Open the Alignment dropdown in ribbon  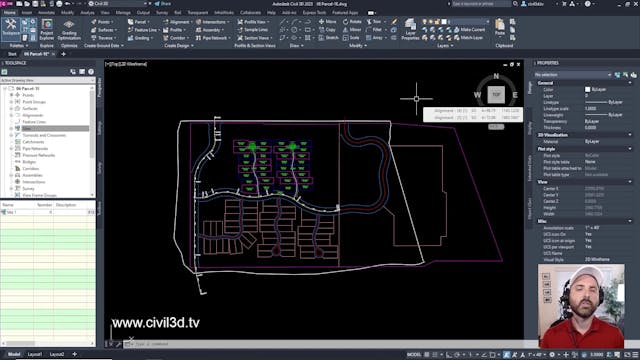click(178, 22)
